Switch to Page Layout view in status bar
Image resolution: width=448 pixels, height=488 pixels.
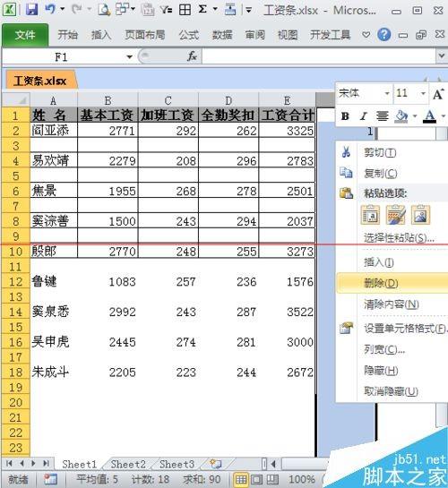point(256,480)
